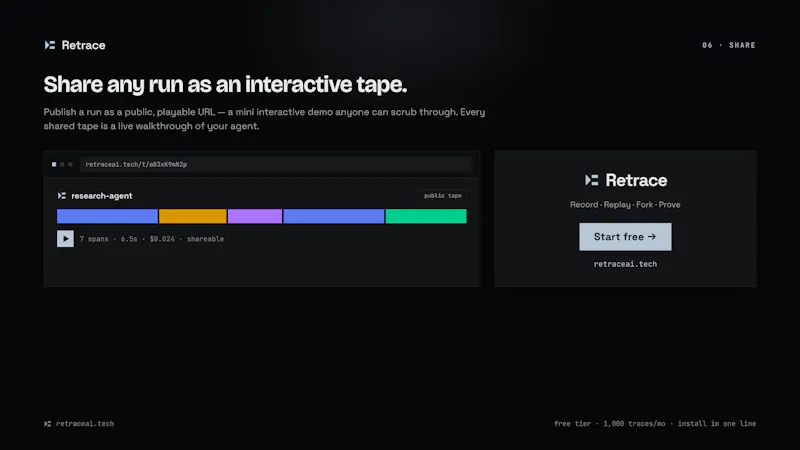Click the footer Retrace logo icon
The image size is (800, 450).
(x=47, y=423)
